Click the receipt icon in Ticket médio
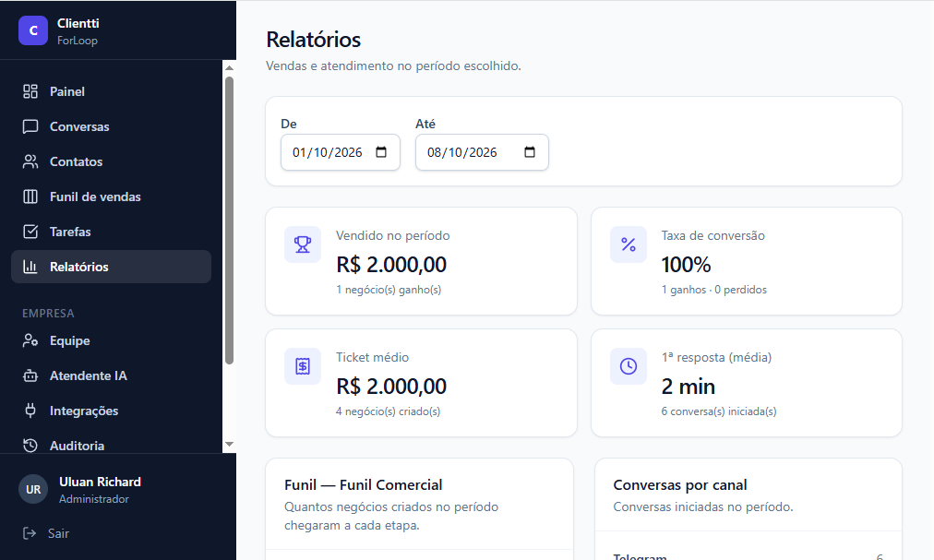This screenshot has height=560, width=934. (303, 365)
